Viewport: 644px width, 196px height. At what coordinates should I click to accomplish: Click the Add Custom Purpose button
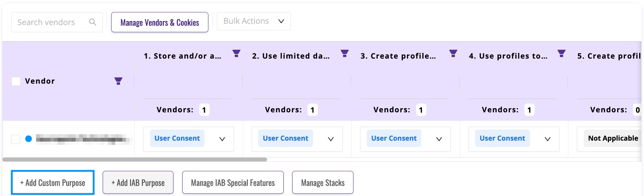(52, 183)
